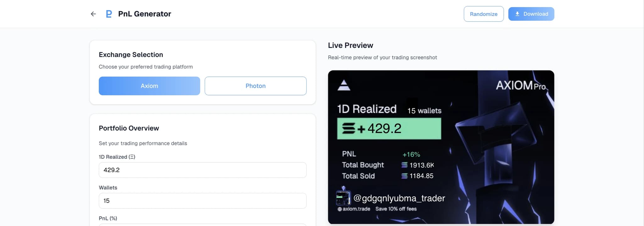Viewport: 644px width, 226px height.
Task: Click the 1D Realized input field
Action: (x=203, y=170)
